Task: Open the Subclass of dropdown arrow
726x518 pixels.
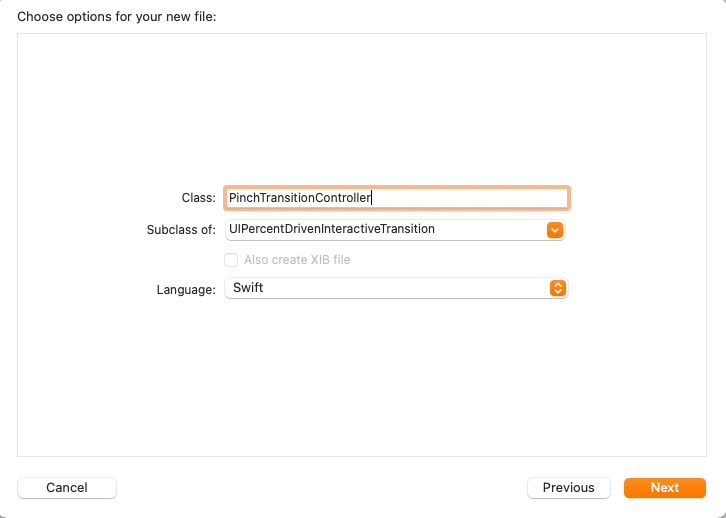Action: click(x=555, y=230)
